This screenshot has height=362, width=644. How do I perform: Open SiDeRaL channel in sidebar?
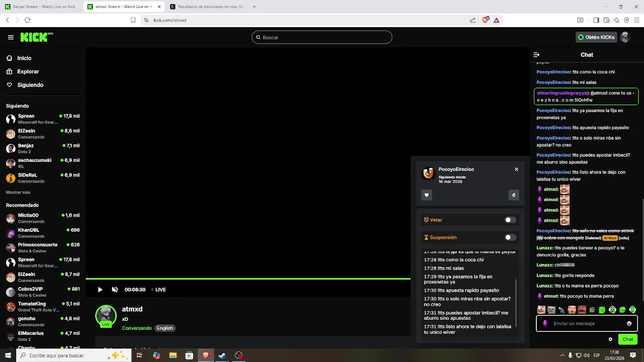coord(43,178)
